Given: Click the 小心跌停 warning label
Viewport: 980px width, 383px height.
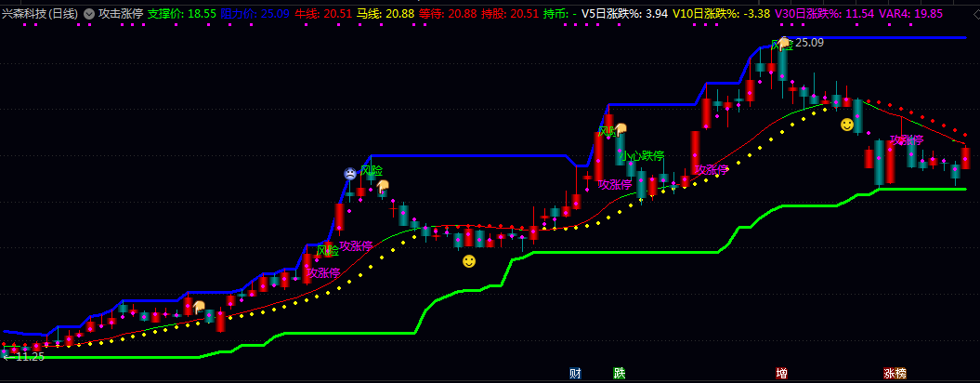Looking at the screenshot, I should pos(642,156).
